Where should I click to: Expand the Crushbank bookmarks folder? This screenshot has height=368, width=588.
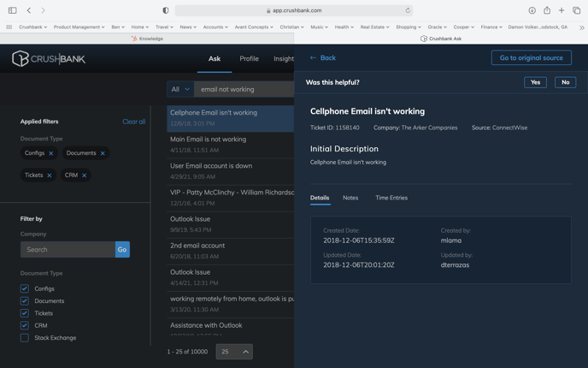coord(33,27)
